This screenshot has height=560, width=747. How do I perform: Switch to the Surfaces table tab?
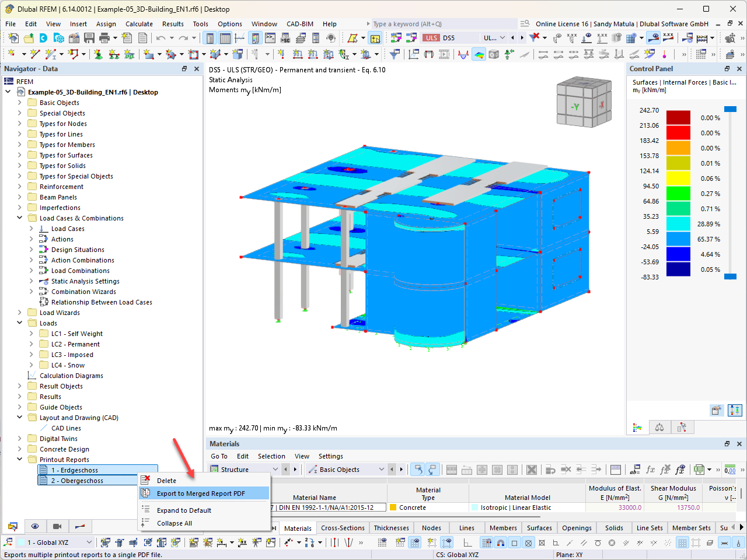pyautogui.click(x=539, y=528)
